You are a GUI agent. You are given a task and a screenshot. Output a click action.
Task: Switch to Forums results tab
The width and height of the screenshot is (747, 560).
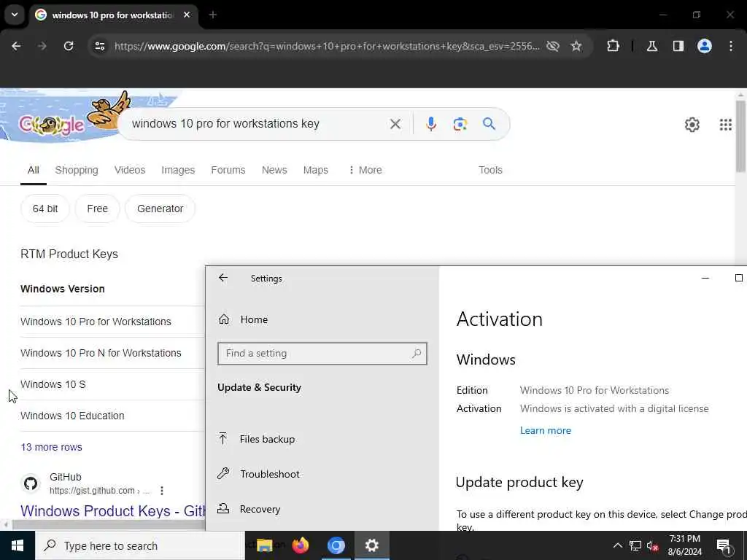pyautogui.click(x=228, y=170)
